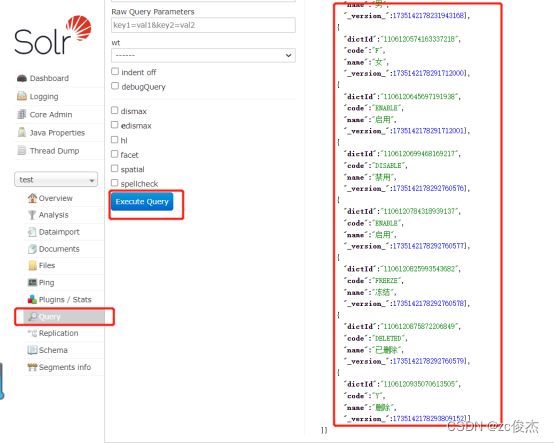Open the Ping link
Image resolution: width=554 pixels, height=443 pixels.
coord(46,283)
